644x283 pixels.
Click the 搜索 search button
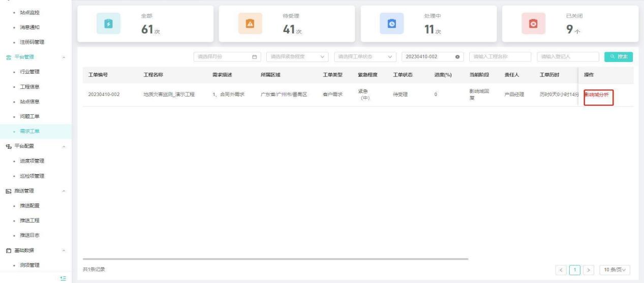coord(619,56)
